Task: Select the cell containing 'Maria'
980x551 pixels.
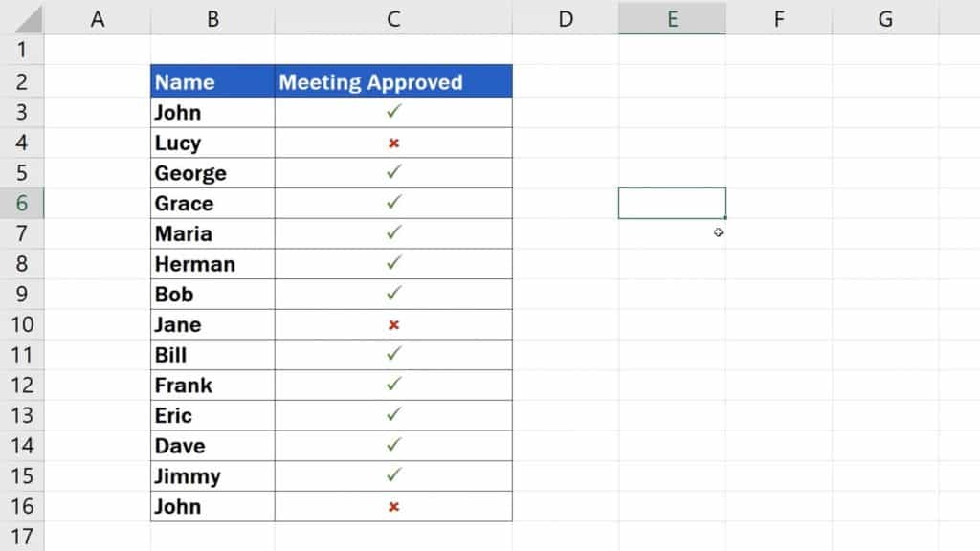Action: click(212, 233)
